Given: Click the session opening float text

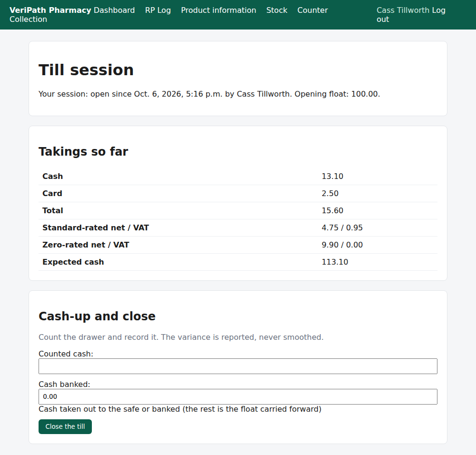Looking at the screenshot, I should pyautogui.click(x=209, y=94).
